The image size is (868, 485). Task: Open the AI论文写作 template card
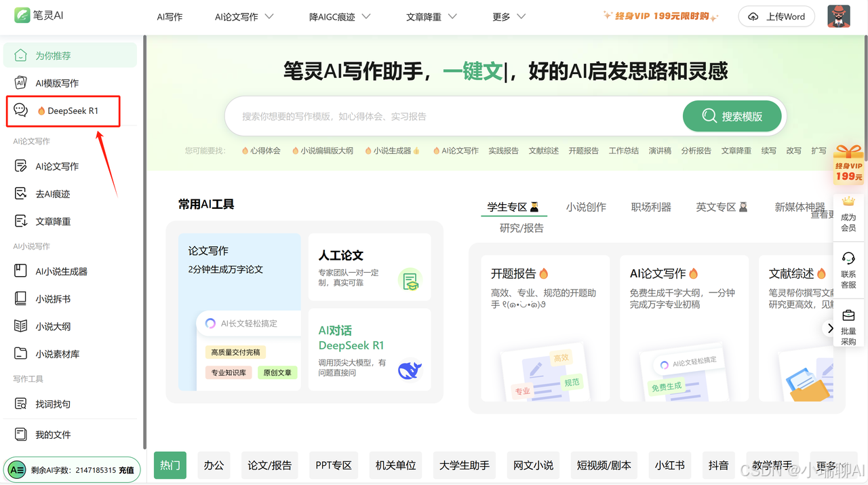pyautogui.click(x=684, y=328)
